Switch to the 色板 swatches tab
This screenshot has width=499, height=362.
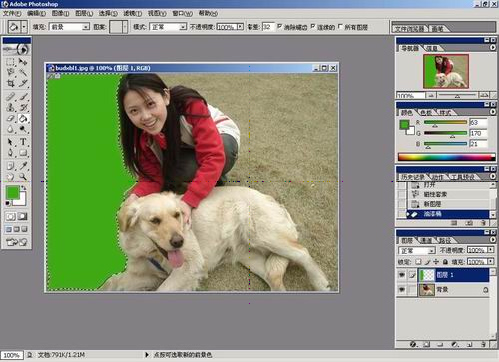[x=426, y=113]
